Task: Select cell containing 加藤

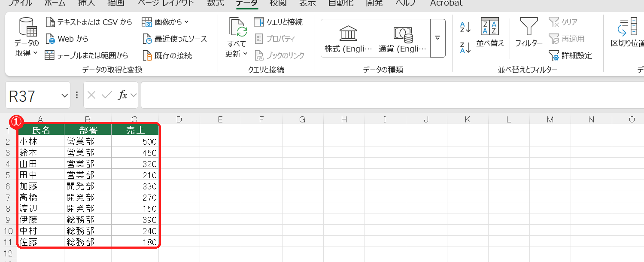Action: [41, 186]
